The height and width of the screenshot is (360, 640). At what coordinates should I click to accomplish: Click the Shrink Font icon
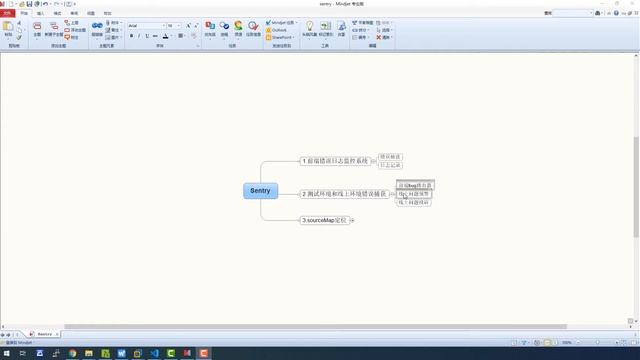point(196,26)
